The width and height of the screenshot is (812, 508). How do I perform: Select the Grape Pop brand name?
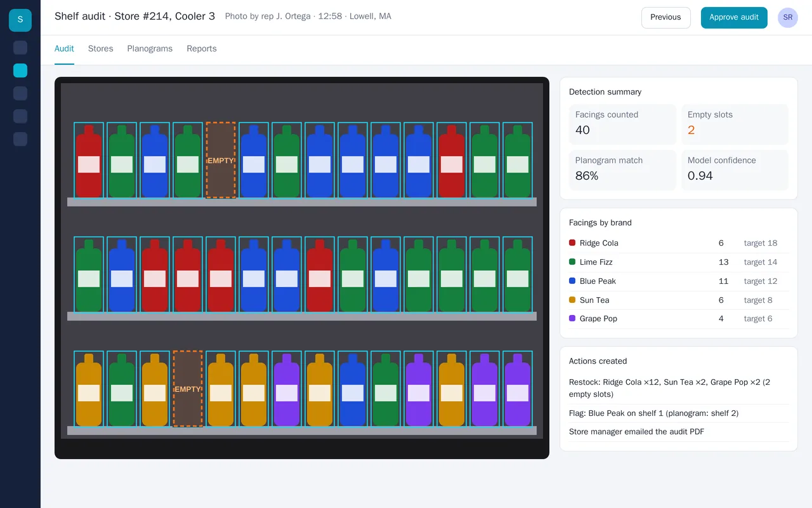pos(598,319)
